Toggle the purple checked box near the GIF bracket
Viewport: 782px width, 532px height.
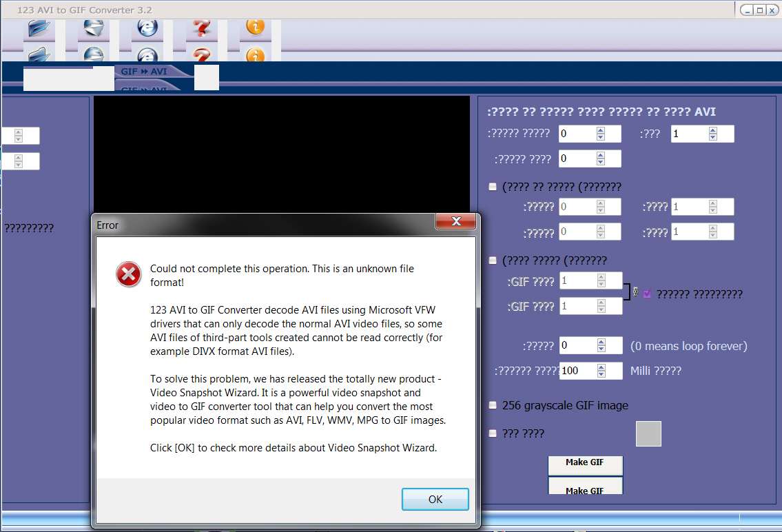click(647, 294)
